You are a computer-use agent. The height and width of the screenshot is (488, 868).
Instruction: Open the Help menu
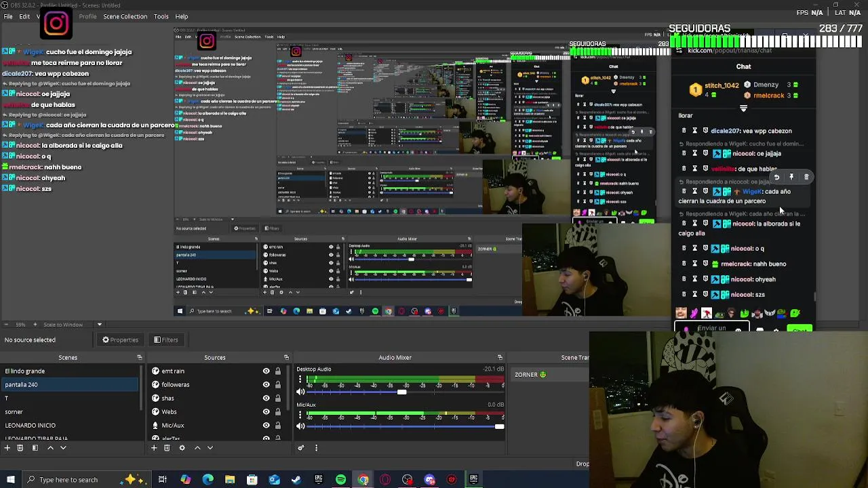coord(182,16)
